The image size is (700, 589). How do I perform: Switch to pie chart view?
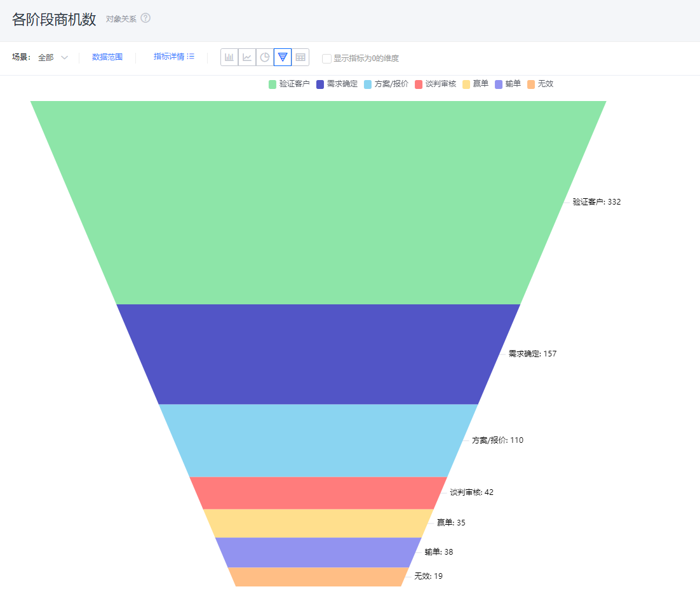265,57
